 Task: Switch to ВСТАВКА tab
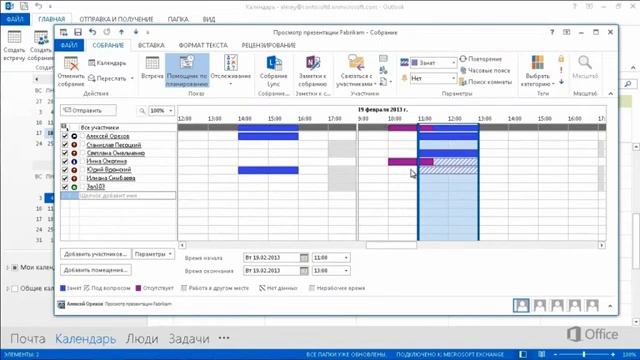pos(151,45)
